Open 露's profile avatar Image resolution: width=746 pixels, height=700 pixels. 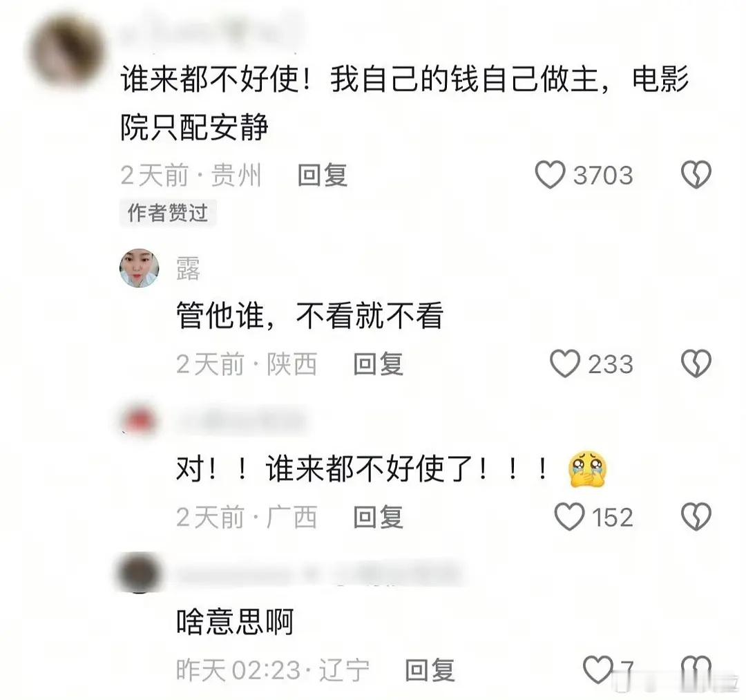140,268
